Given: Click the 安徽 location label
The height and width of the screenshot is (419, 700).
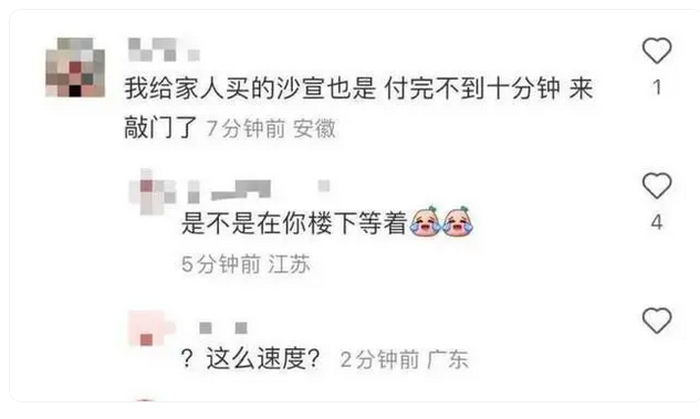Looking at the screenshot, I should pyautogui.click(x=314, y=129).
